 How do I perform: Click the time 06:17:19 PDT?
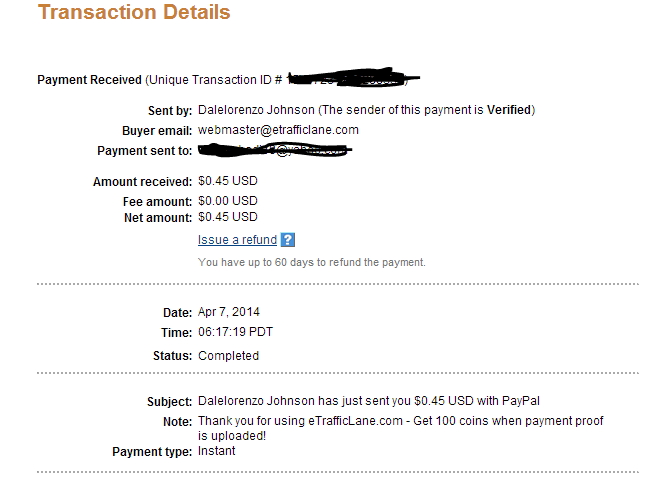pyautogui.click(x=235, y=332)
